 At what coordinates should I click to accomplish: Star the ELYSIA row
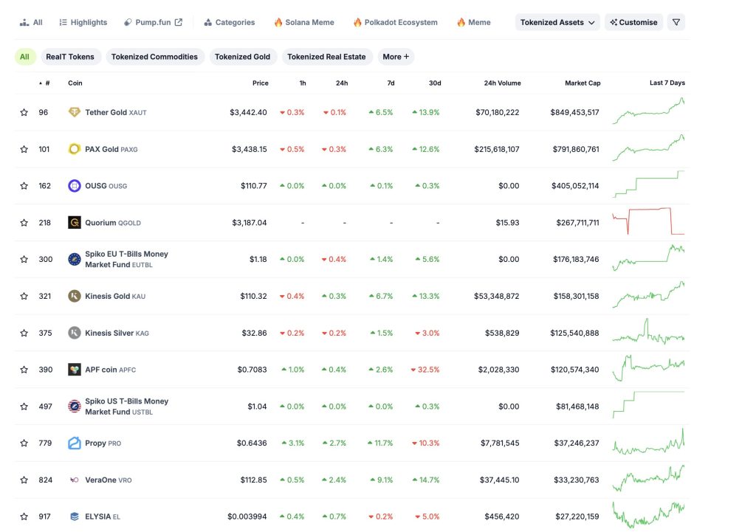(24, 517)
